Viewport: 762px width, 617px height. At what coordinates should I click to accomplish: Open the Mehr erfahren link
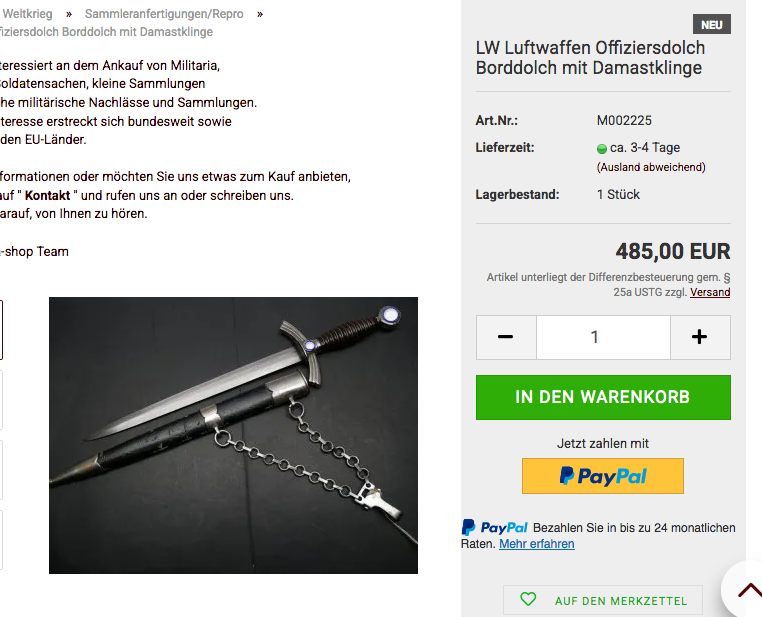pos(537,544)
